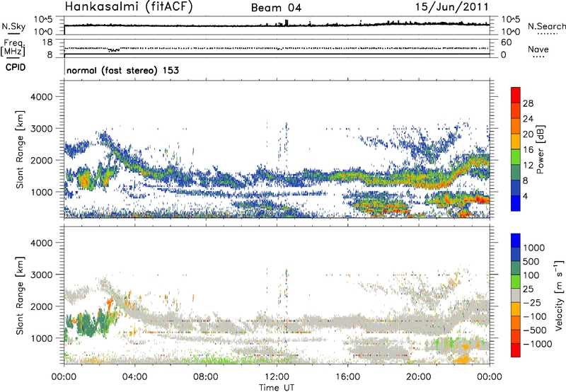Pick the Power colorbar segment between 4 and 8

[516, 188]
